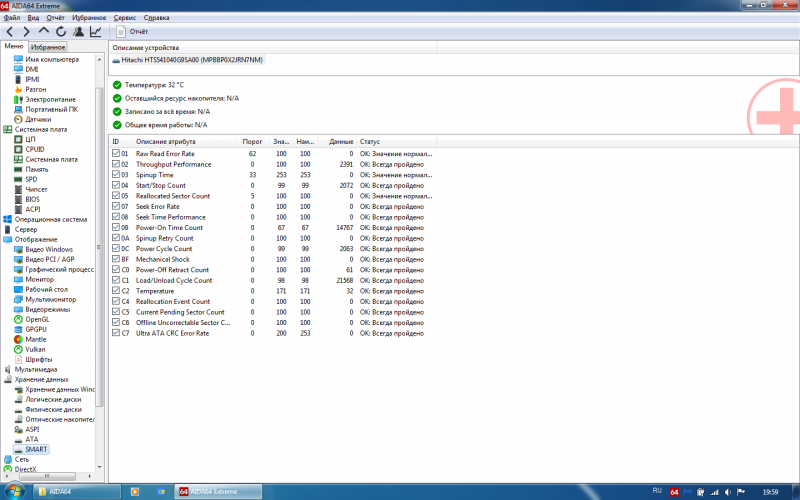Switch to the Избранное tab
Viewport: 800px width, 500px height.
[x=48, y=47]
